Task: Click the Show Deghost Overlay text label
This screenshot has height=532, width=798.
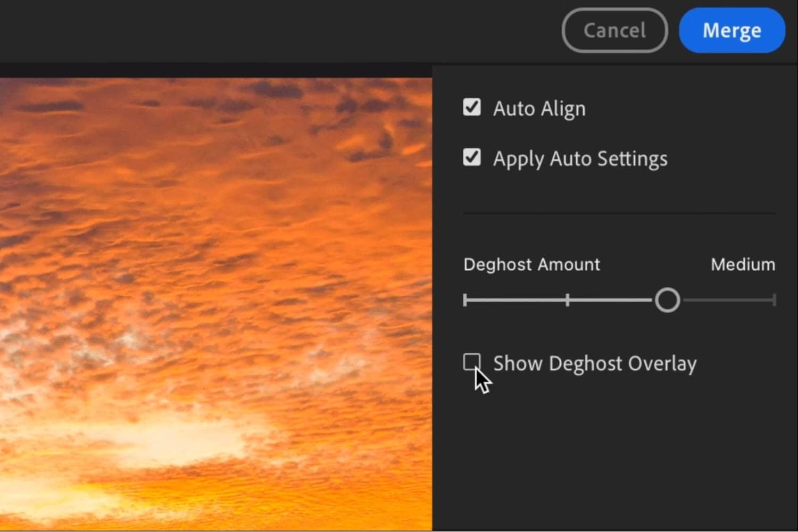Action: click(595, 363)
